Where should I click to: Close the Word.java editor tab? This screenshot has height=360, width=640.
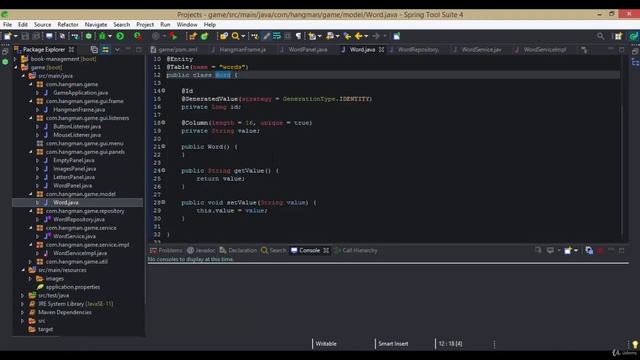(381, 49)
